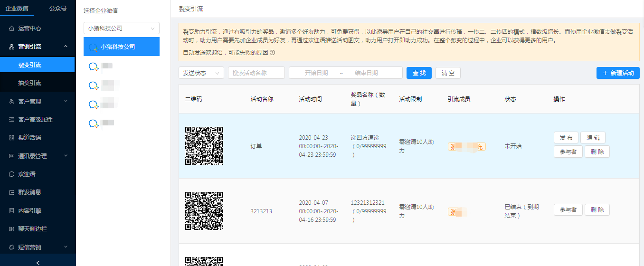Click the 未开始 status text

click(513, 146)
